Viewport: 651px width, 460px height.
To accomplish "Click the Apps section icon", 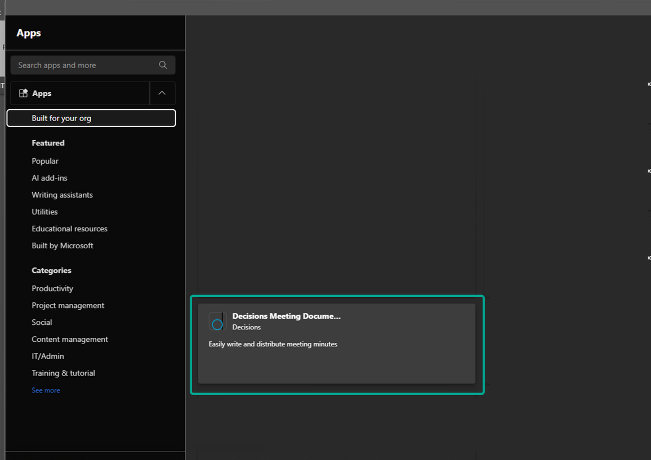I will 23,93.
